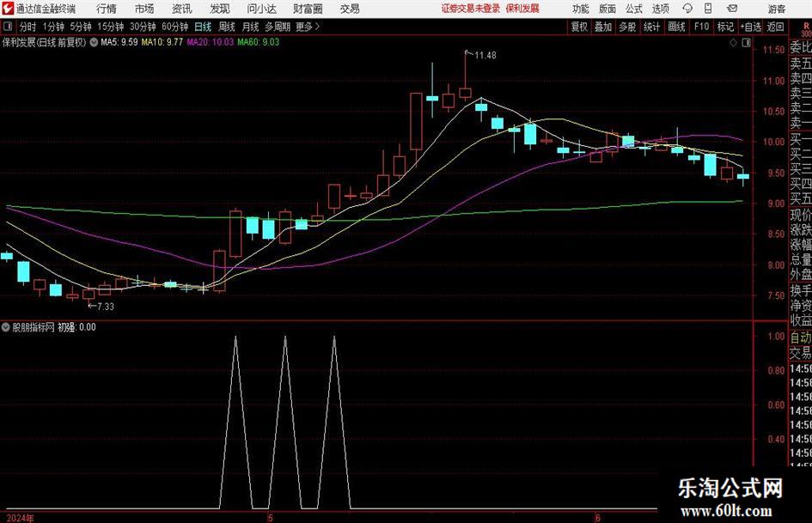Open the 功能 menu

tap(581, 9)
